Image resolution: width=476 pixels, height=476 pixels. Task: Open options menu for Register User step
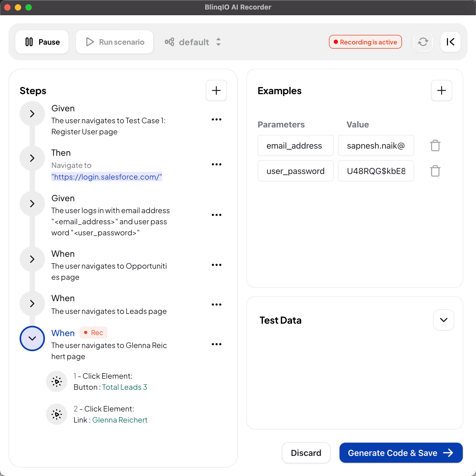click(x=217, y=120)
